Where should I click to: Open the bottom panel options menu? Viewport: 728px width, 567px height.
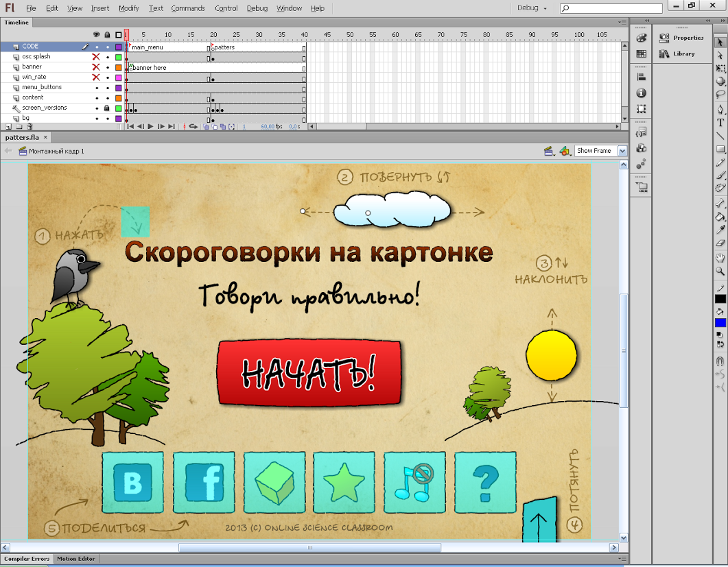tap(622, 559)
